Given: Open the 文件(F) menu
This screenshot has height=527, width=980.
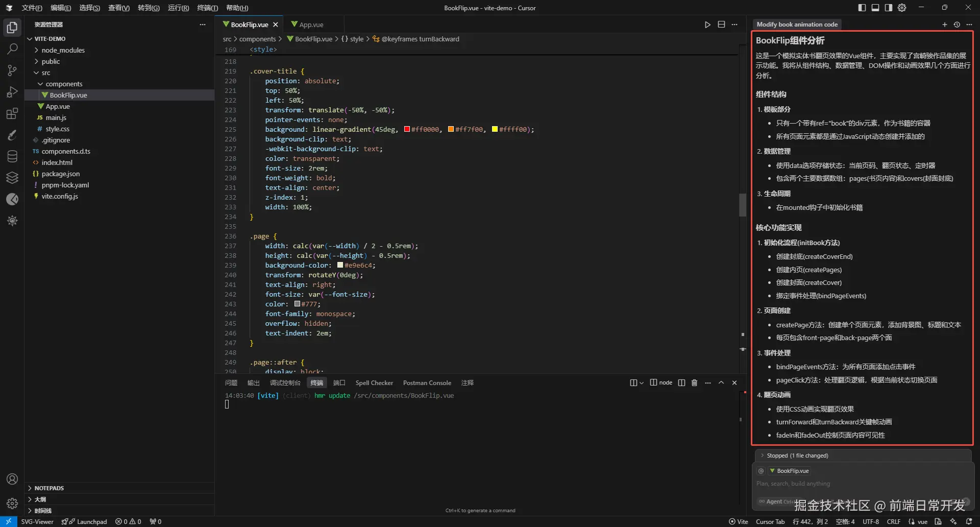Looking at the screenshot, I should [32, 8].
